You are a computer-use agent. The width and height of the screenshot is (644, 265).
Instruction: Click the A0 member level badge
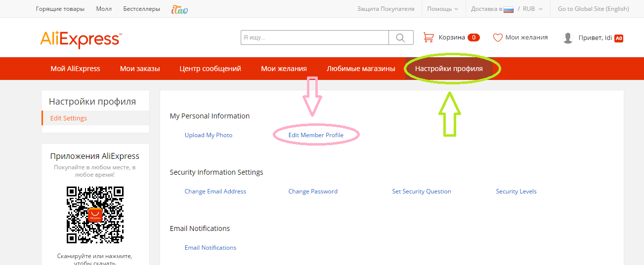coord(618,38)
